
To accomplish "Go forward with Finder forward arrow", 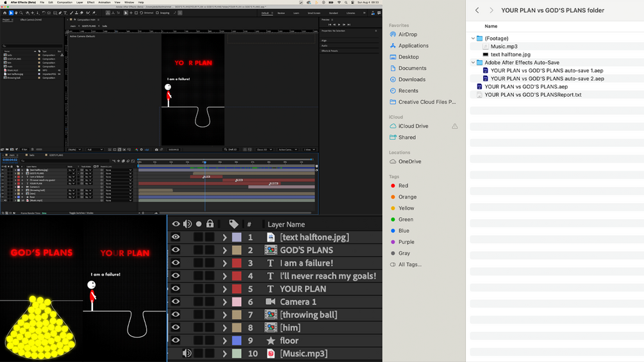I will point(491,10).
